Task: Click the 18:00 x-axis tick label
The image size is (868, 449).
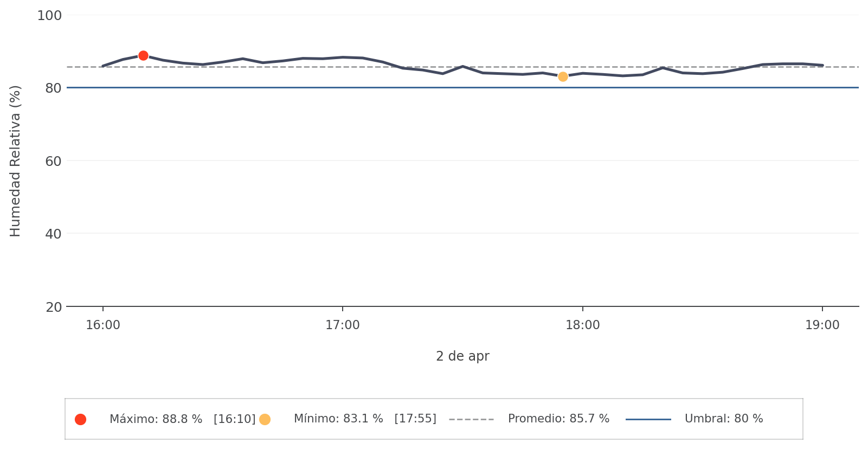Action: click(x=583, y=325)
